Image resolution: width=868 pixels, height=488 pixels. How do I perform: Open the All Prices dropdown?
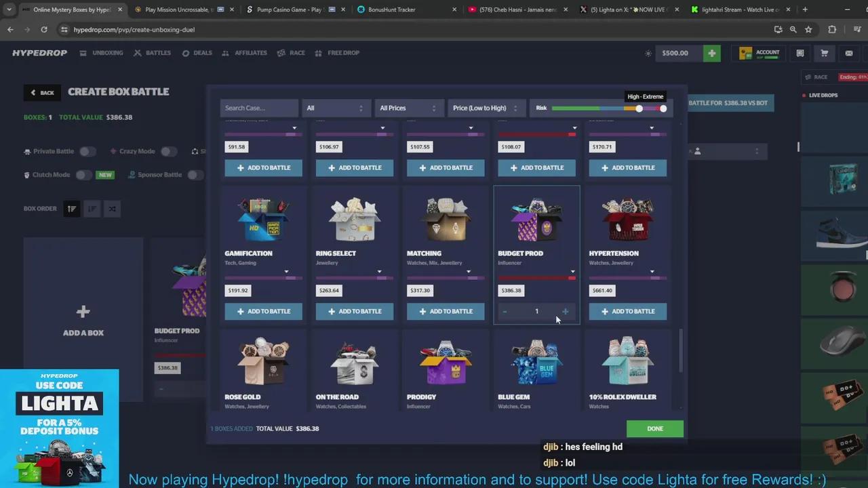(409, 108)
